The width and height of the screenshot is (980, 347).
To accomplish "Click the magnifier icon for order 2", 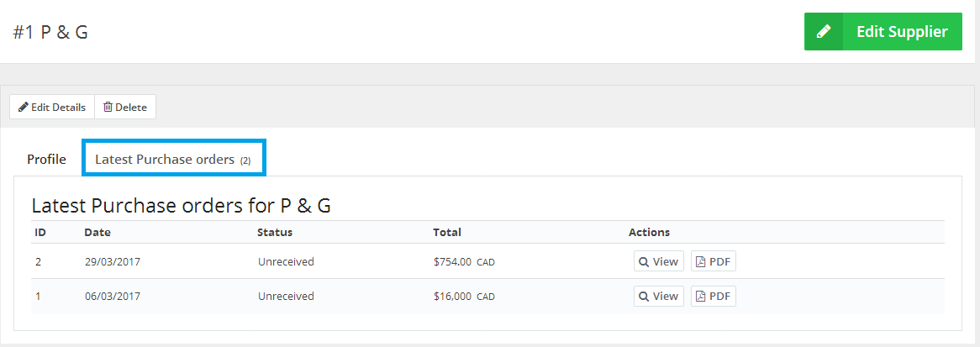I will tap(644, 262).
